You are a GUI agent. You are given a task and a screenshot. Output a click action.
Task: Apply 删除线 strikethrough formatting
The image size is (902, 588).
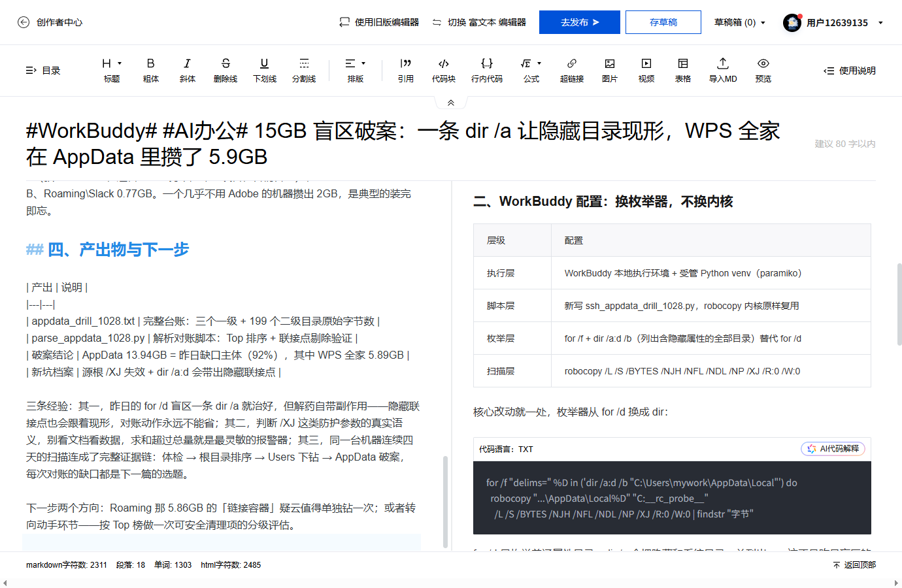point(225,70)
